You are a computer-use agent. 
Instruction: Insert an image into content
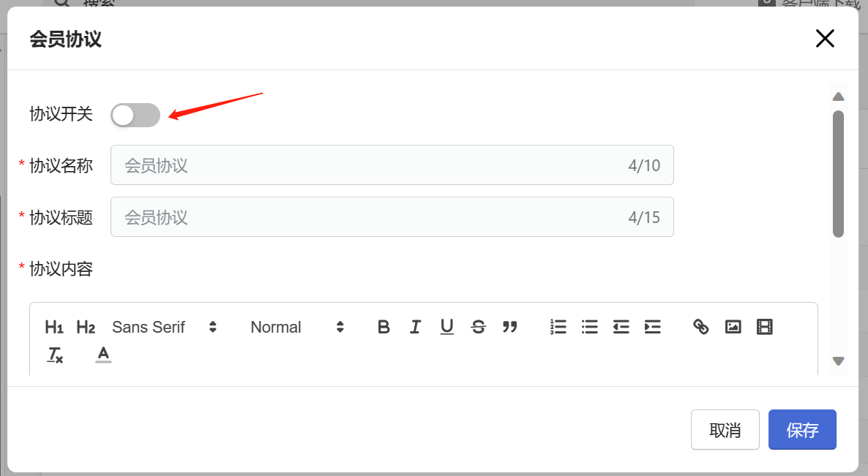(733, 328)
